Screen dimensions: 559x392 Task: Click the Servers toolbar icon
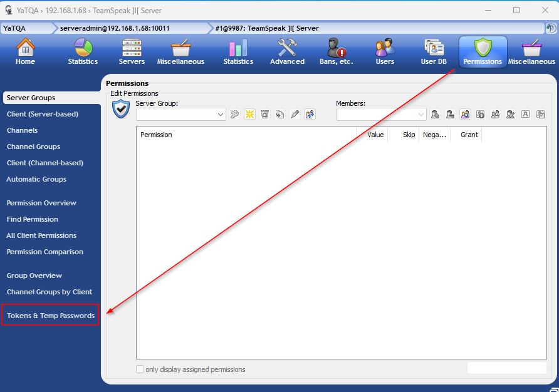[132, 51]
